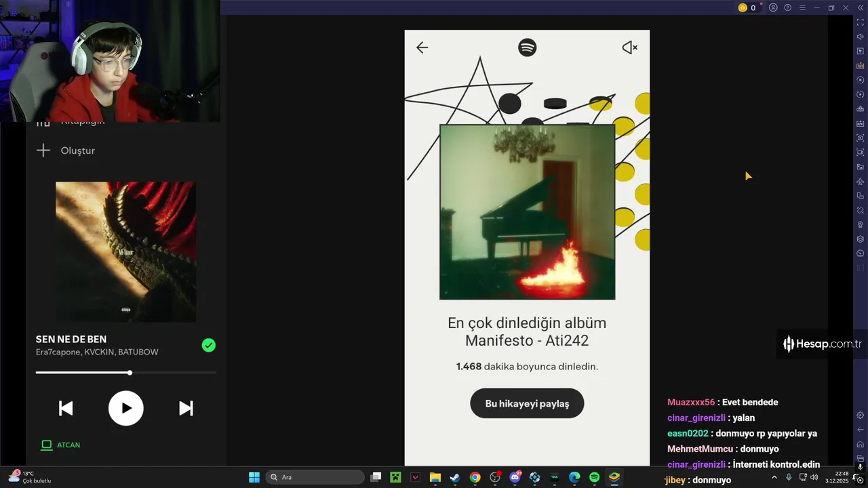Play the current song SEN NE DE BEN
The width and height of the screenshot is (868, 488).
pos(126,408)
